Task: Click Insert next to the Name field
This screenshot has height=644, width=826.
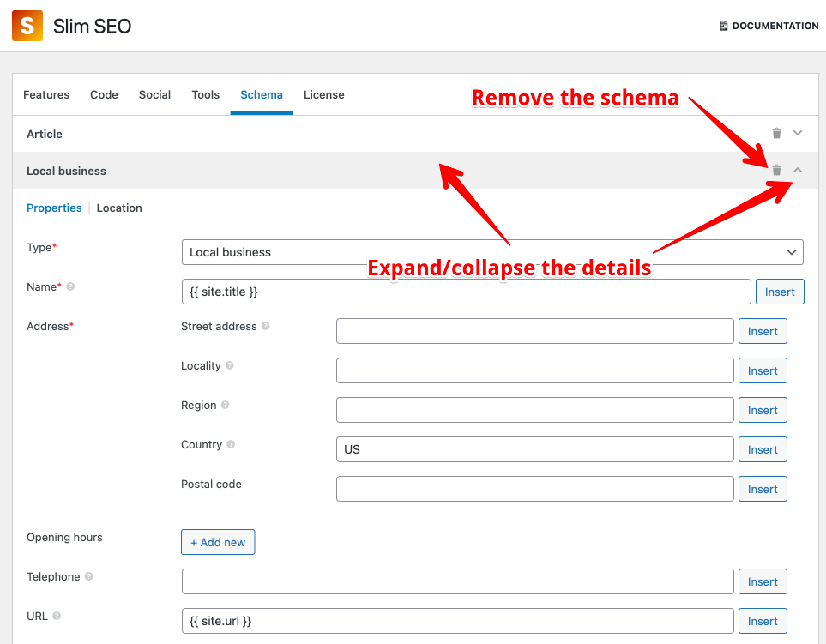Action: click(x=780, y=292)
